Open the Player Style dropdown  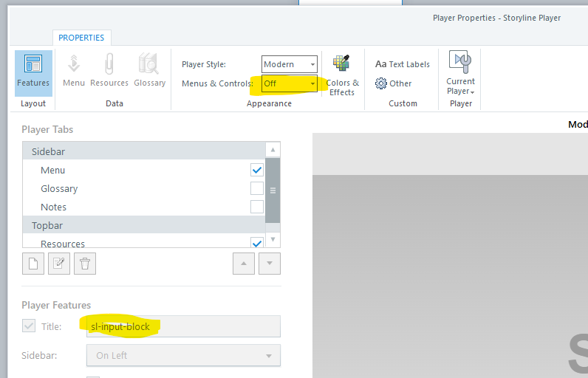point(290,64)
